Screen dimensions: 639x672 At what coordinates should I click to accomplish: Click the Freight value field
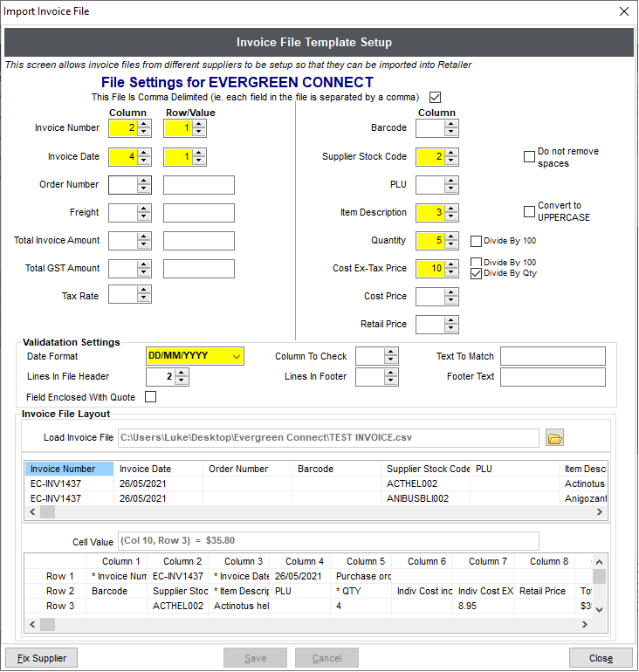coord(199,213)
